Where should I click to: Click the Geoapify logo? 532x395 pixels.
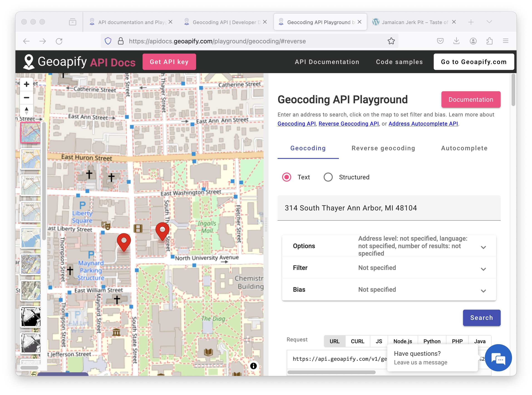click(x=79, y=62)
